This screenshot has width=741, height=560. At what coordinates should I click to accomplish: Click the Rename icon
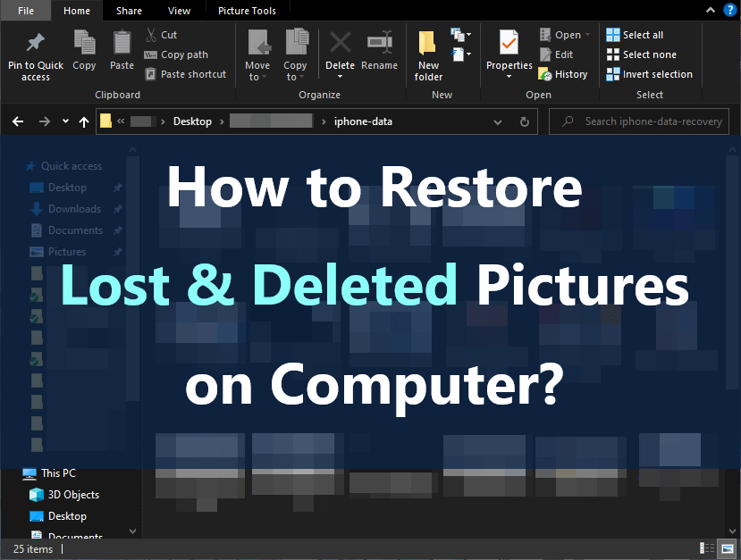(380, 43)
